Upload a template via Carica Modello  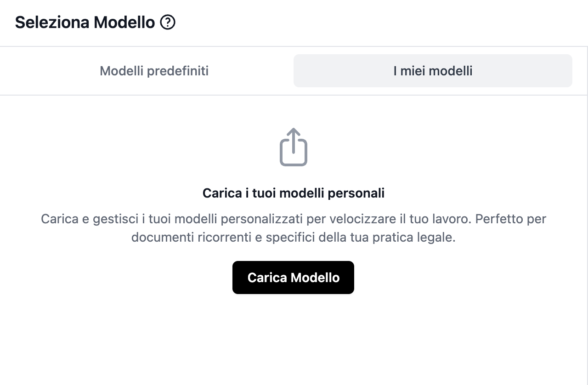[x=293, y=277]
